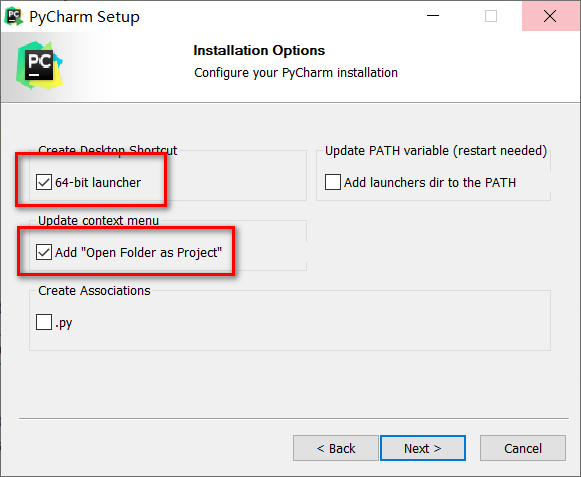Image resolution: width=581 pixels, height=477 pixels.
Task: Enable Add launchers dir to the PATH checkbox
Action: point(333,182)
